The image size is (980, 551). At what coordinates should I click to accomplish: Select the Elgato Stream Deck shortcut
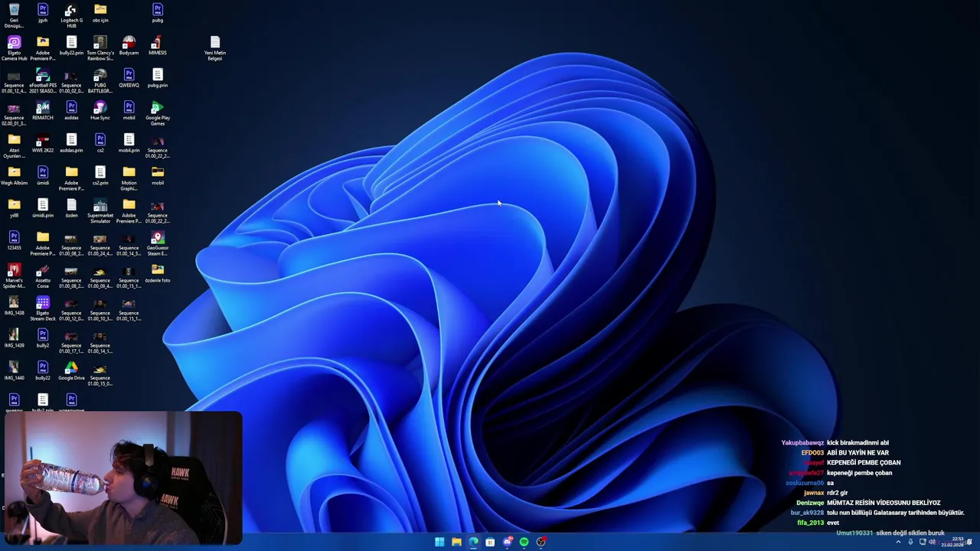pos(43,308)
